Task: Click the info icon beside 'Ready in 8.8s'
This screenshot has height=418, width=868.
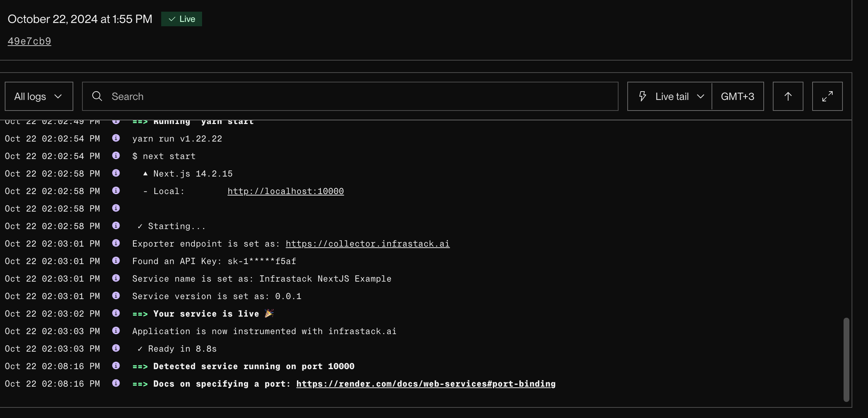Action: click(116, 348)
